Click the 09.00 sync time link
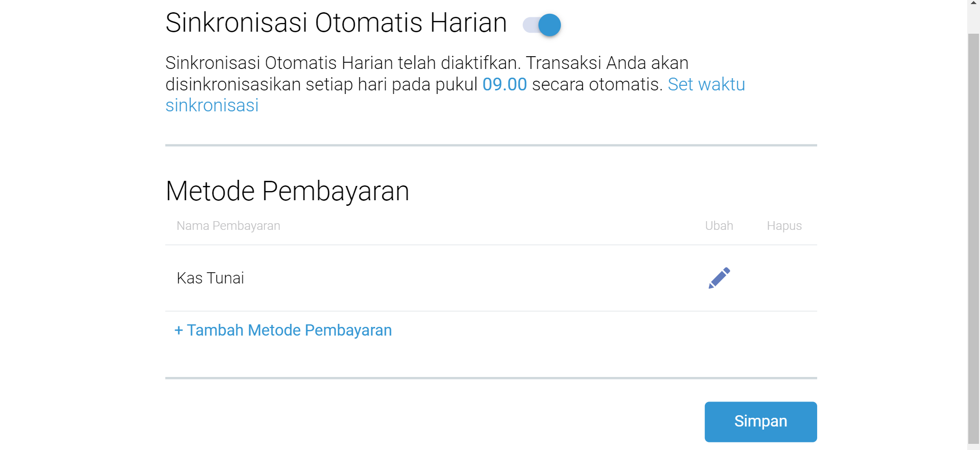Image resolution: width=980 pixels, height=450 pixels. pos(504,84)
